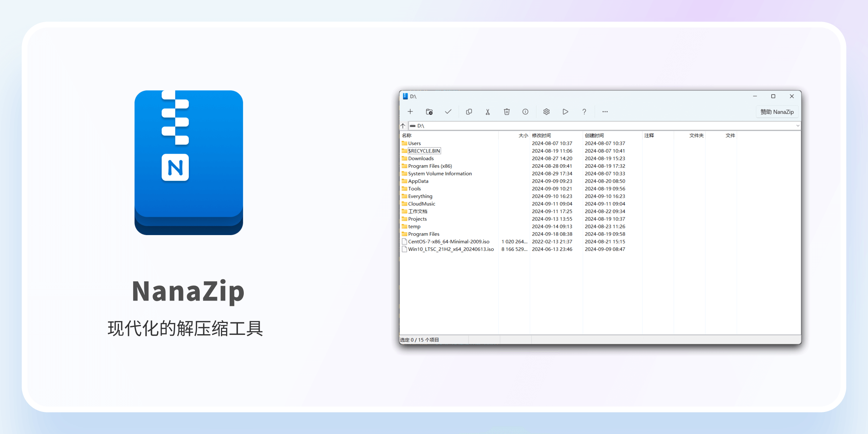
Task: Select the $RECYCLE.BIN folder name
Action: 424,151
